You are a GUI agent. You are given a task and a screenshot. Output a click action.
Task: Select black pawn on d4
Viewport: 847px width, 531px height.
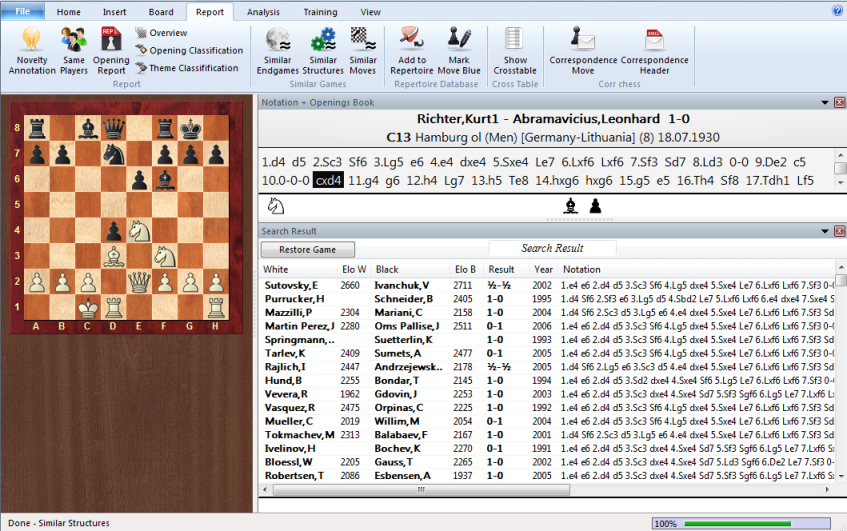(113, 231)
